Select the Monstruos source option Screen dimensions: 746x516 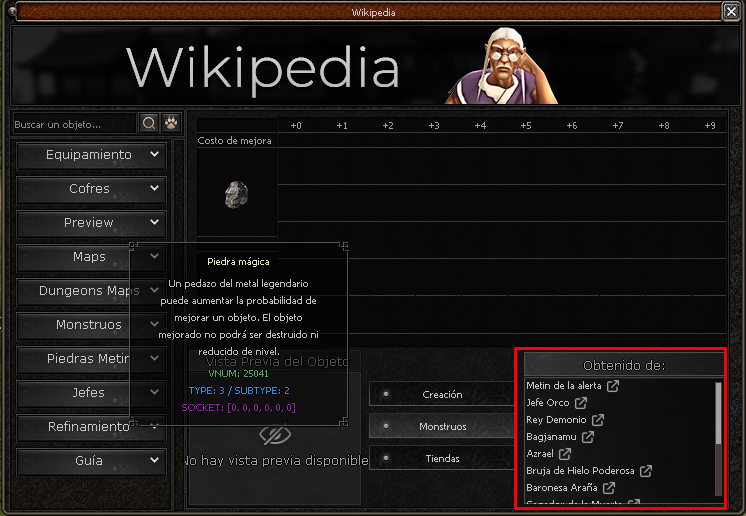point(441,426)
